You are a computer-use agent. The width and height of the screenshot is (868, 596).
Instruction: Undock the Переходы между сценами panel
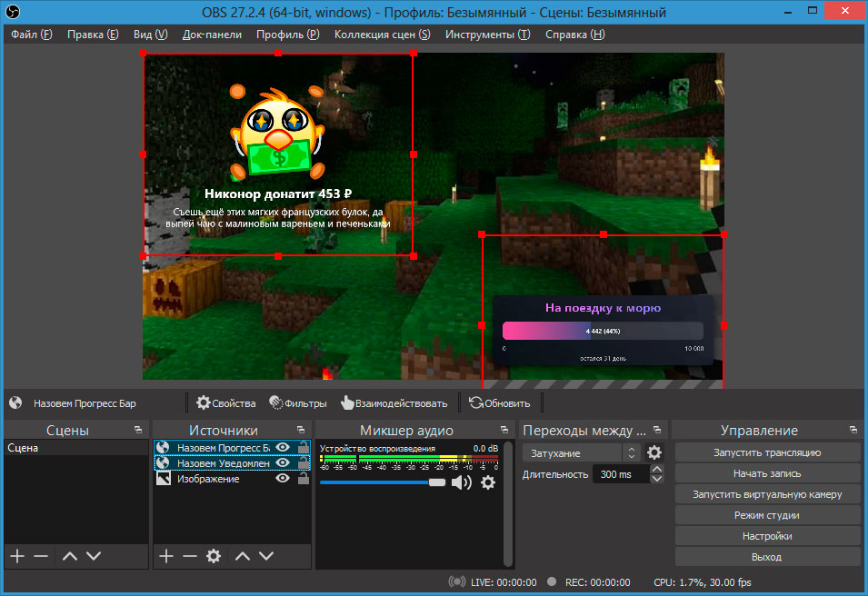(x=657, y=430)
